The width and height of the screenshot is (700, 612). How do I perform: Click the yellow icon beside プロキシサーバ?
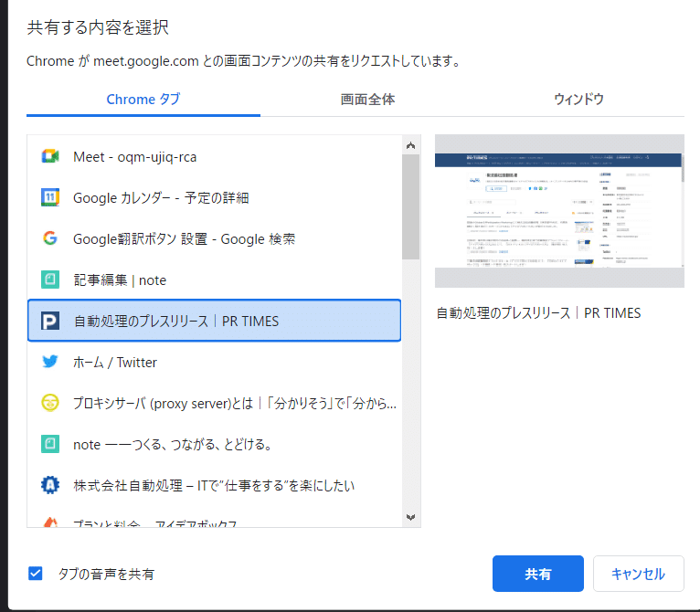coord(50,403)
